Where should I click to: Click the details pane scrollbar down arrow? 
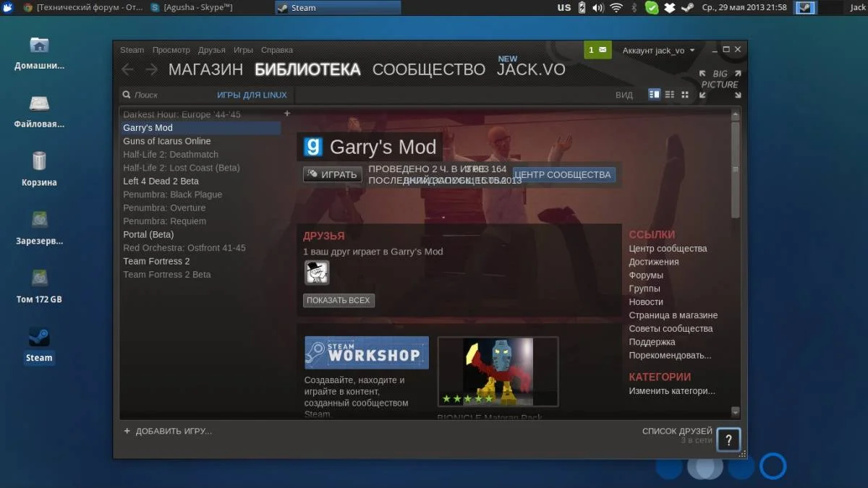pyautogui.click(x=736, y=412)
